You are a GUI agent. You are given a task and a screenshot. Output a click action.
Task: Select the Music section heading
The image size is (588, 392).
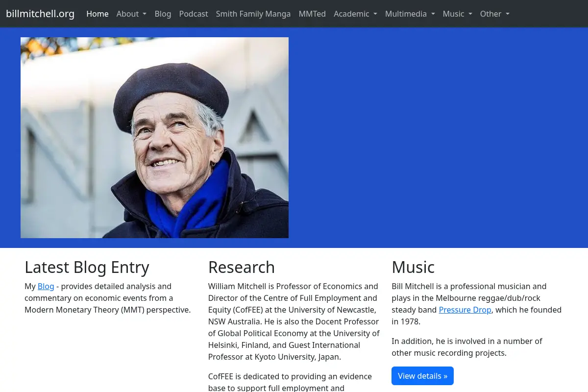pos(413,267)
